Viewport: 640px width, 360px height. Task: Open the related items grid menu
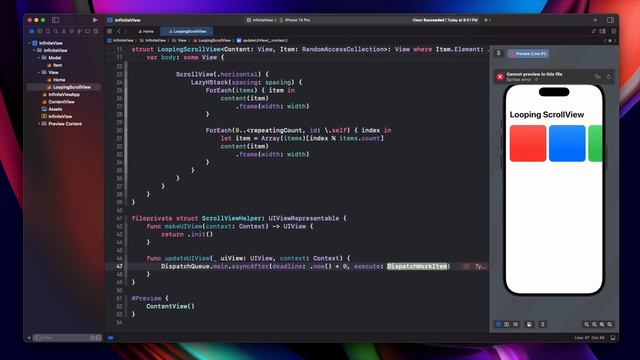[109, 31]
